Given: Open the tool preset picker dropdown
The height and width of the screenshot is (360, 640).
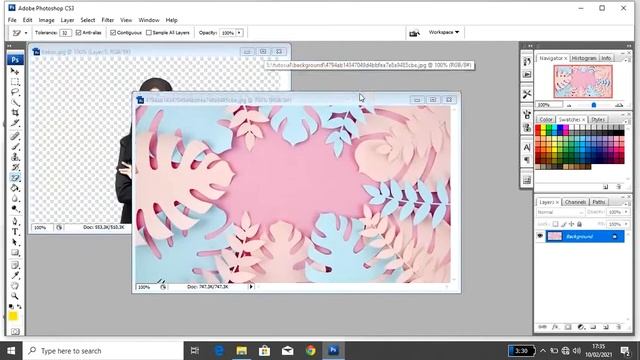Looking at the screenshot, I should [26, 33].
